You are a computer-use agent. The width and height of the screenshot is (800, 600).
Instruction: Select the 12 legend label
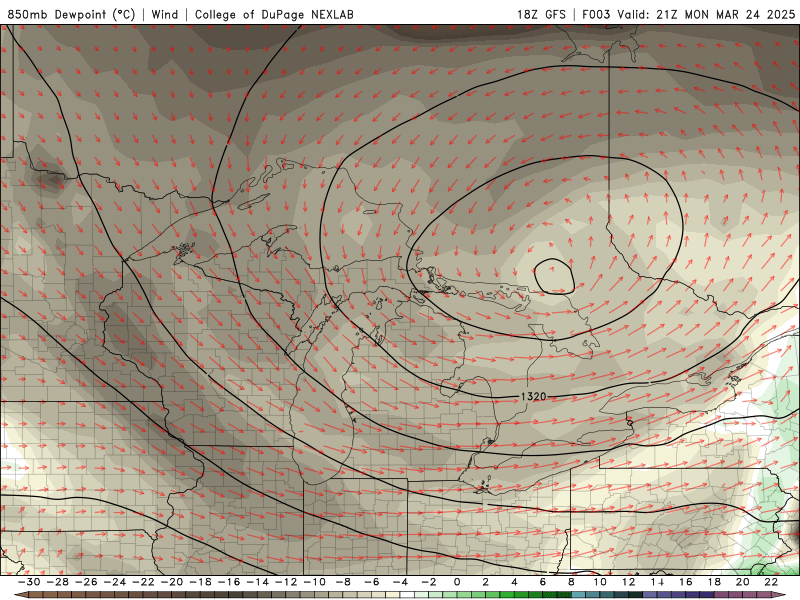tap(629, 582)
